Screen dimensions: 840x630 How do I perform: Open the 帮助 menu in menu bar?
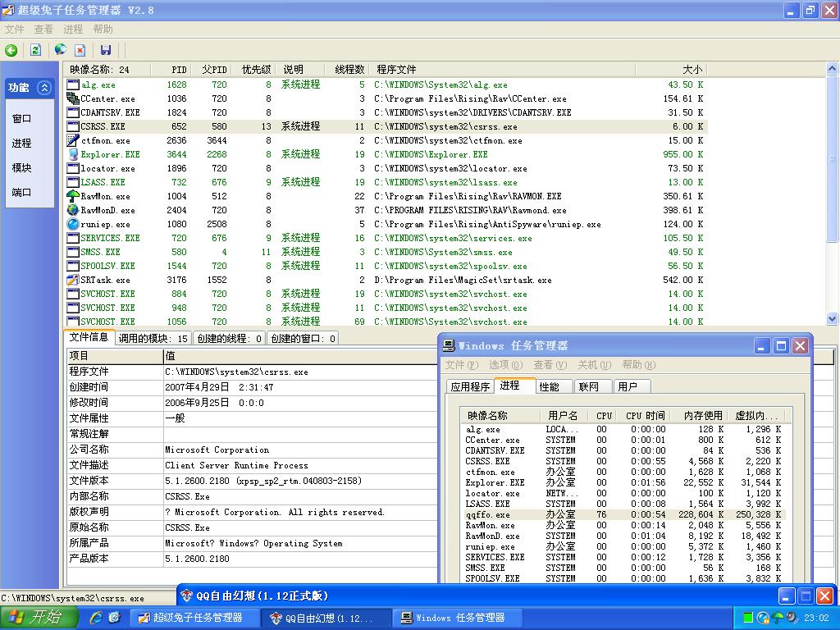tap(103, 30)
